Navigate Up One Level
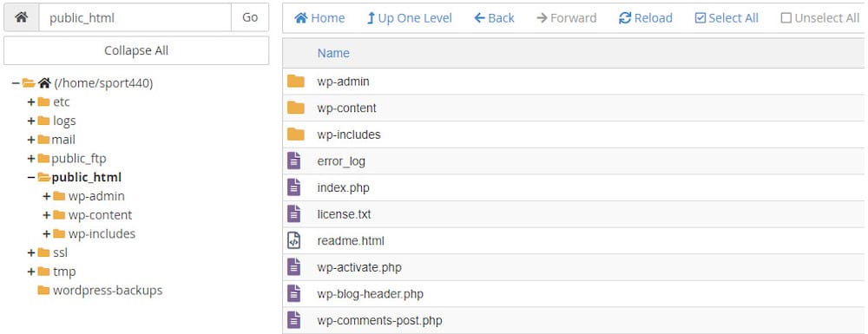Viewport: 868px width, 334px height. tap(410, 17)
